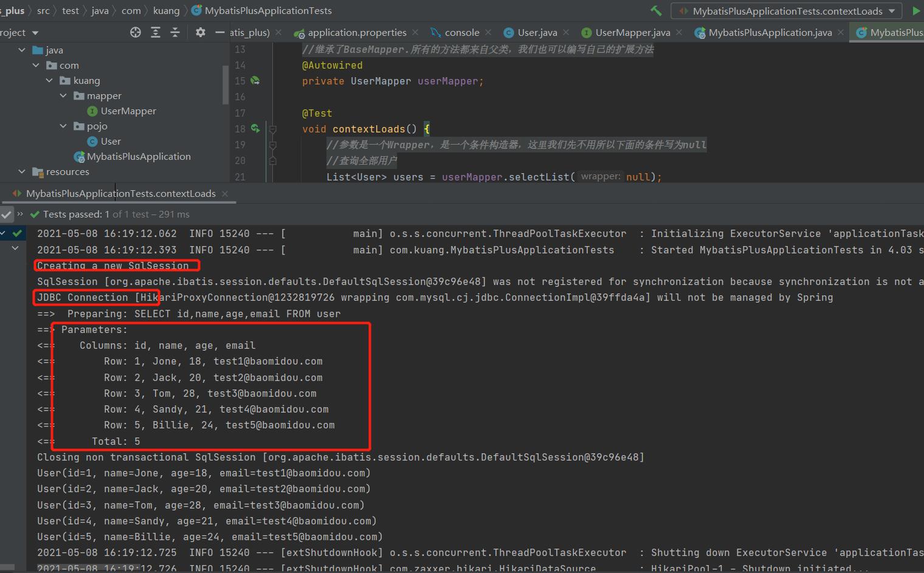The width and height of the screenshot is (924, 573).
Task: Close the MybatisPlusApplication.java tab
Action: [841, 32]
